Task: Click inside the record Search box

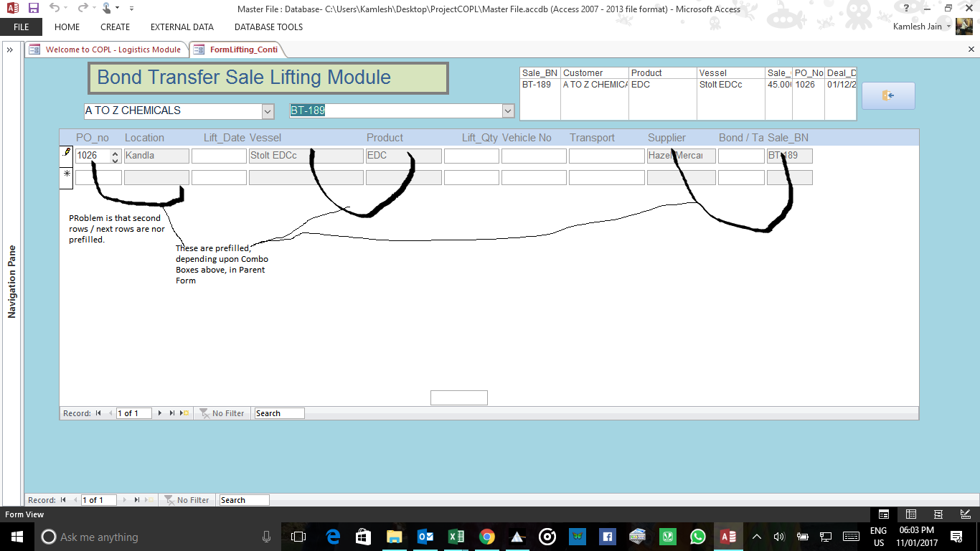Action: pos(279,413)
